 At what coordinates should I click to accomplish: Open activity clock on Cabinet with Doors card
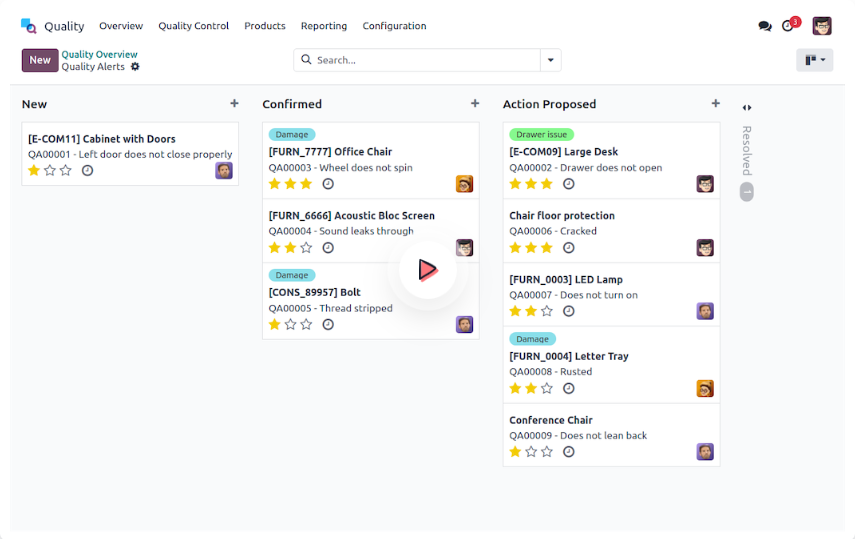(87, 171)
